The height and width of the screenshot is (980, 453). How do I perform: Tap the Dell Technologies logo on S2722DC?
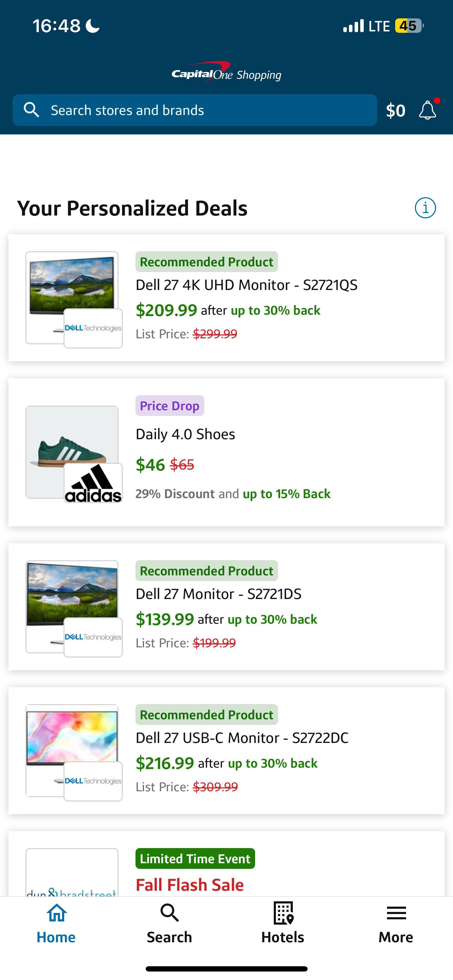[x=93, y=781]
